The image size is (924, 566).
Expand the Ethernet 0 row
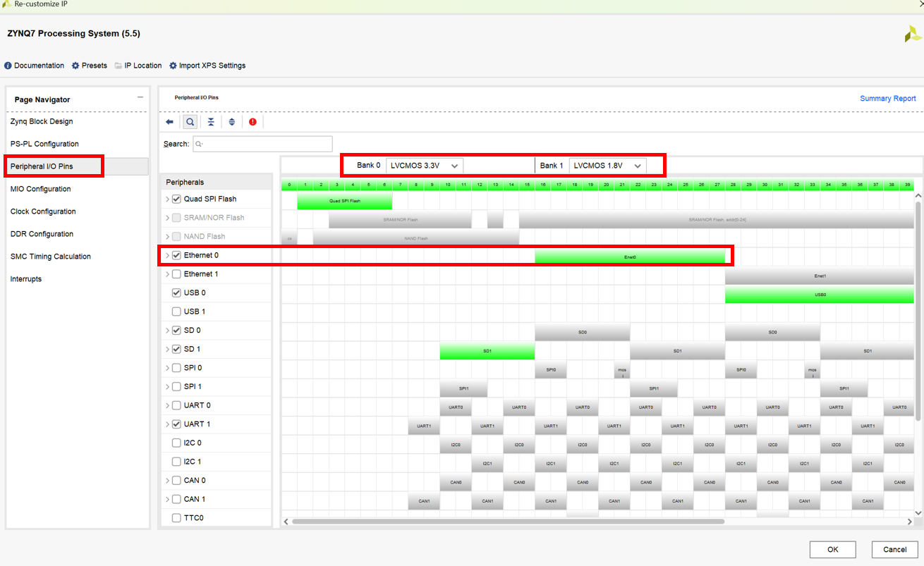click(x=167, y=255)
